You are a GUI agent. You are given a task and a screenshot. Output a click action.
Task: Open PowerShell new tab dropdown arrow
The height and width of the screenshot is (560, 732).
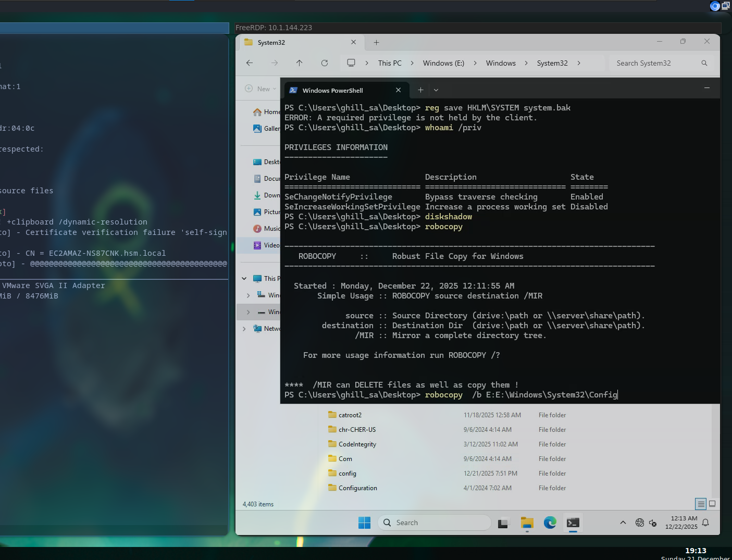(x=436, y=90)
